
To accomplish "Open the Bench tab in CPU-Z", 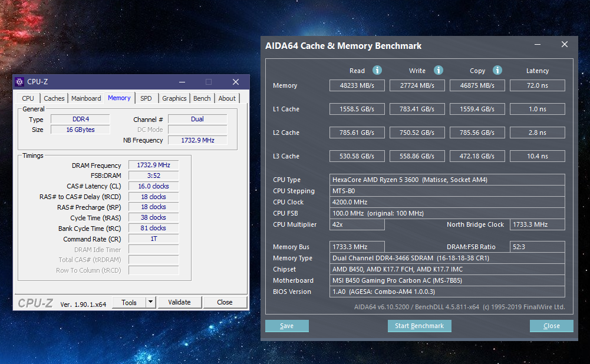I will coord(202,98).
